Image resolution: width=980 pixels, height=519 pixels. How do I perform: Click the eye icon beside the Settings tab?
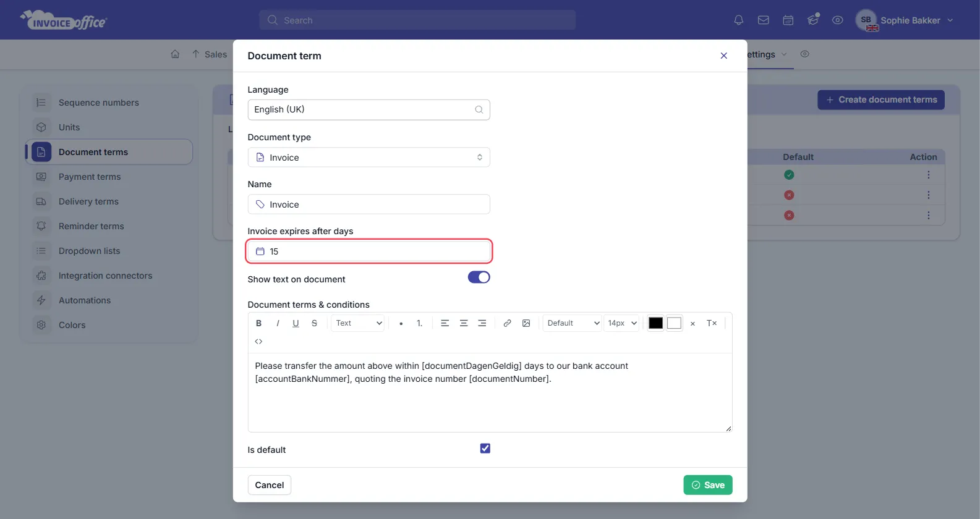pyautogui.click(x=805, y=54)
